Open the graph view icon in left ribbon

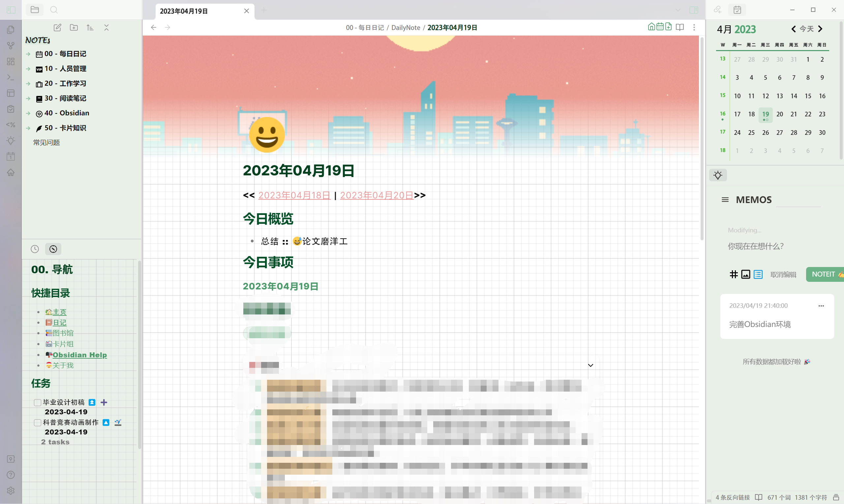pyautogui.click(x=11, y=45)
